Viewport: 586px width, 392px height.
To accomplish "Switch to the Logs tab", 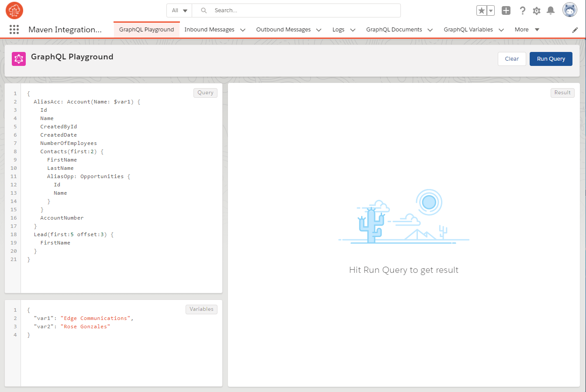I will (338, 29).
